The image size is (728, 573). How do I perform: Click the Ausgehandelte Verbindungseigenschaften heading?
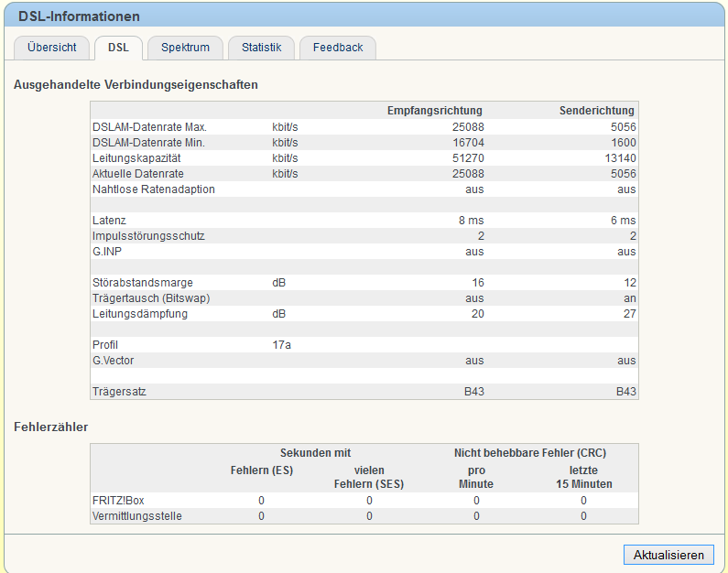pyautogui.click(x=136, y=85)
